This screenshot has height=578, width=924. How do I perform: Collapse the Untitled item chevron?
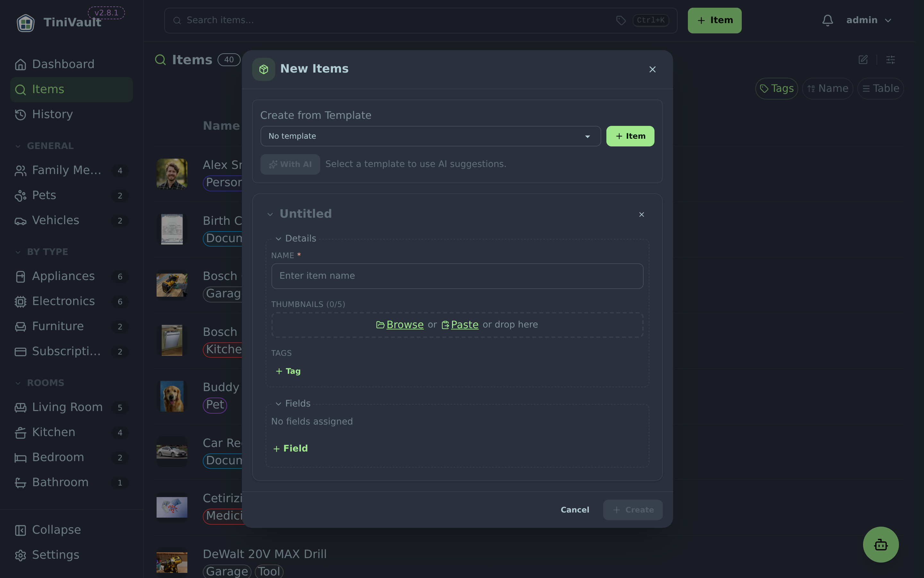coord(270,215)
